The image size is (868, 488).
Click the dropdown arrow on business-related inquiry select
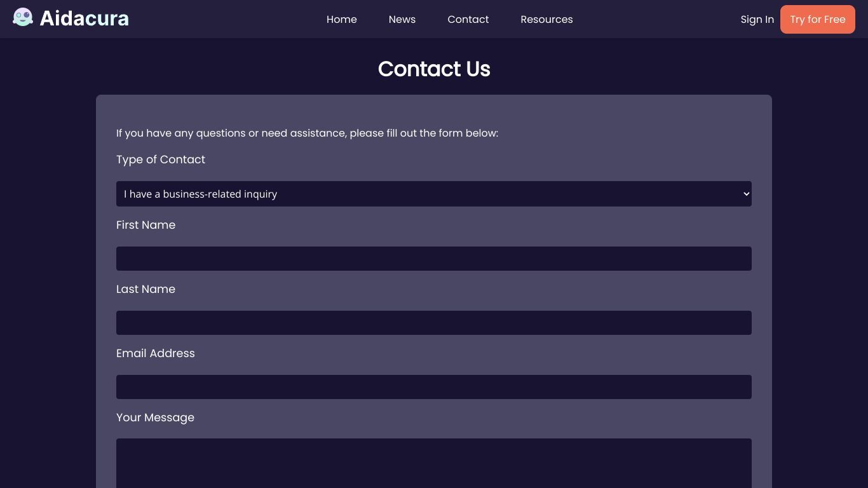[x=746, y=194]
